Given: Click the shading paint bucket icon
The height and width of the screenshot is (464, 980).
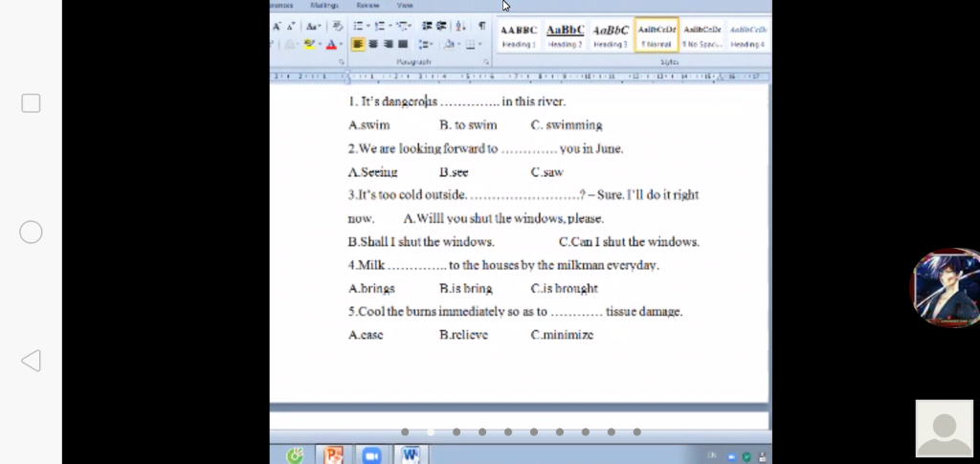Looking at the screenshot, I should click(x=449, y=44).
